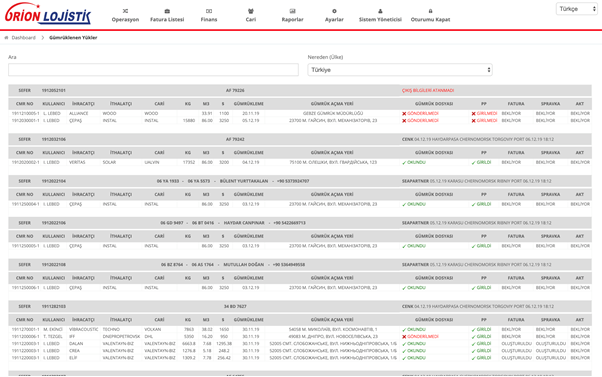Click the Ara search input field
Image resolution: width=602 pixels, height=377 pixels.
pyautogui.click(x=153, y=70)
